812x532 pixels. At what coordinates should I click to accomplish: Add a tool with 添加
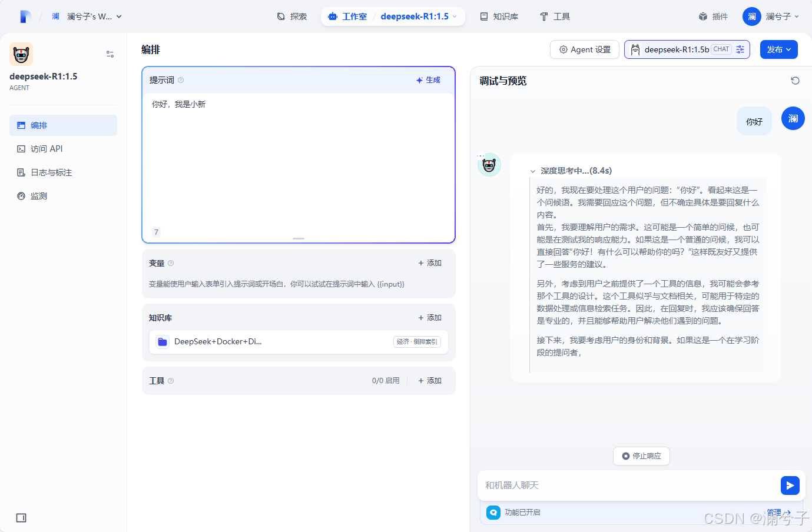point(430,381)
